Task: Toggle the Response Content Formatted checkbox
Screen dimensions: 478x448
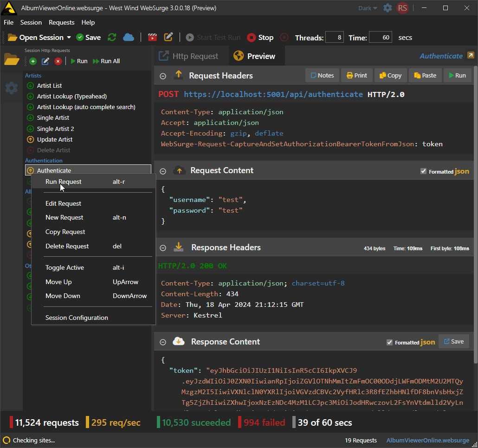Action: (x=389, y=342)
